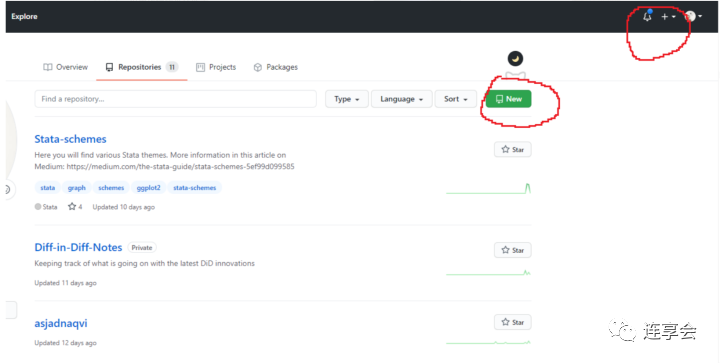
Task: Click 'Updated 10 days ago' text
Action: point(124,207)
